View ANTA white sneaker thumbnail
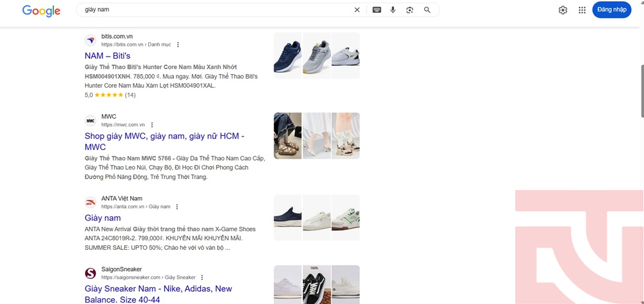The width and height of the screenshot is (644, 304). click(317, 217)
